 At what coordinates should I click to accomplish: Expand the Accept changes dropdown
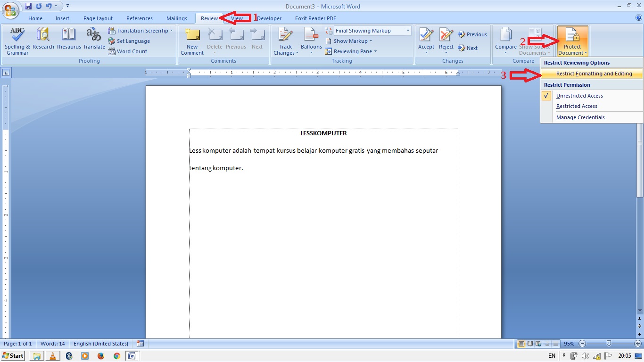[x=426, y=52]
